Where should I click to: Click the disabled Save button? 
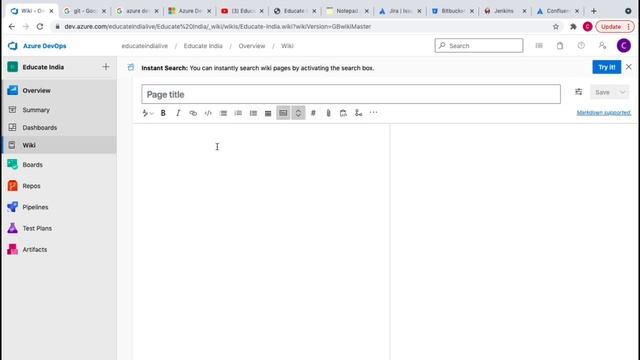click(602, 92)
